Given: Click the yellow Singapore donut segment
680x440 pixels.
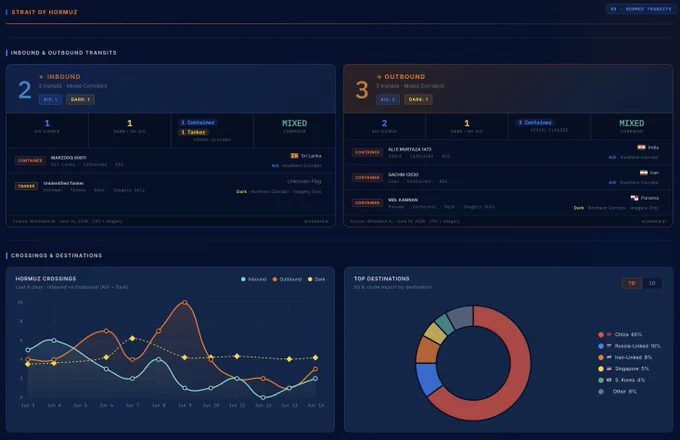Looking at the screenshot, I should click(x=435, y=333).
